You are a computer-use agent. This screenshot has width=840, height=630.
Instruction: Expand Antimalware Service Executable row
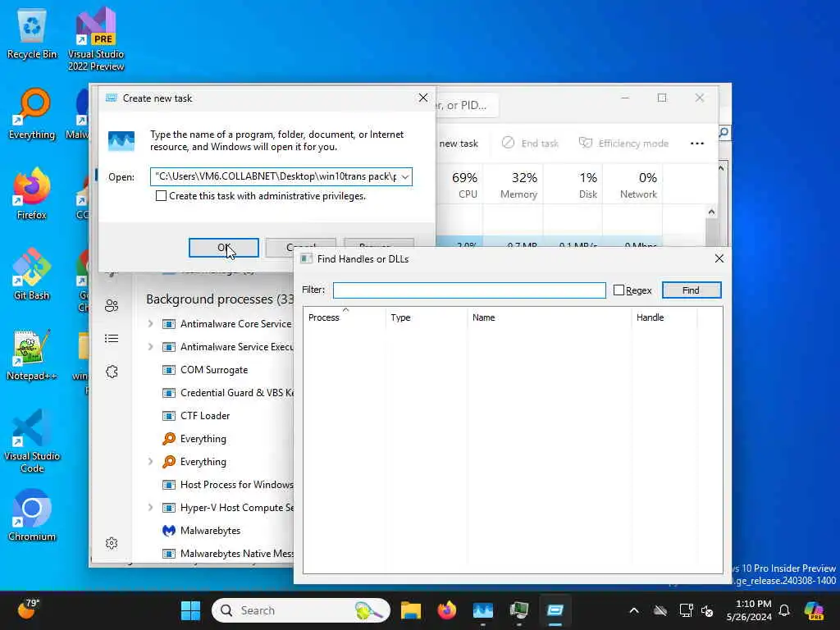click(x=151, y=347)
